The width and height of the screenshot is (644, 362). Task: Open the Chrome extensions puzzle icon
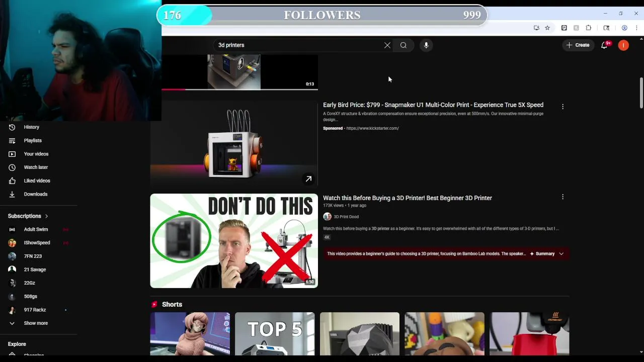589,28
